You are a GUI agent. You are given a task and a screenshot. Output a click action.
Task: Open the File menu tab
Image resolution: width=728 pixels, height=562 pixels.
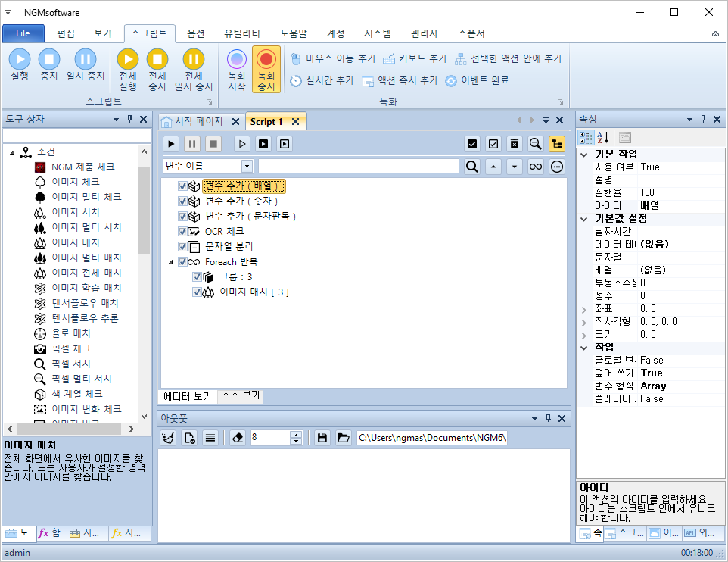point(23,33)
